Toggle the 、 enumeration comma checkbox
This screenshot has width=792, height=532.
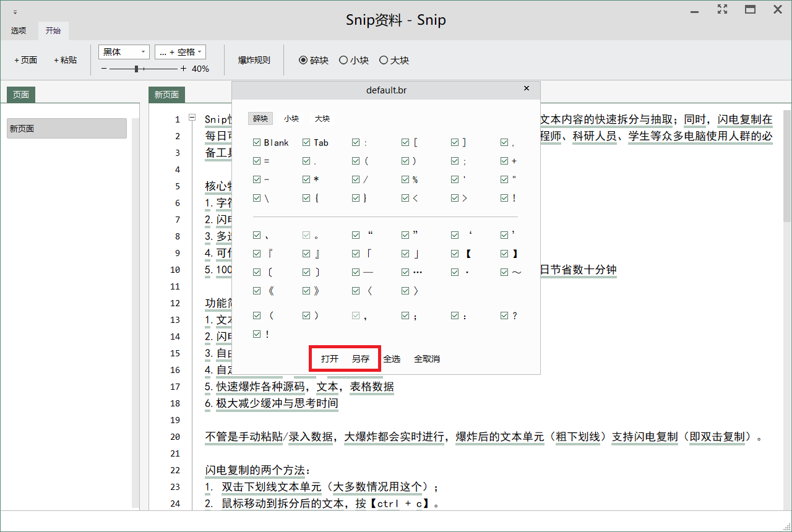tap(257, 235)
